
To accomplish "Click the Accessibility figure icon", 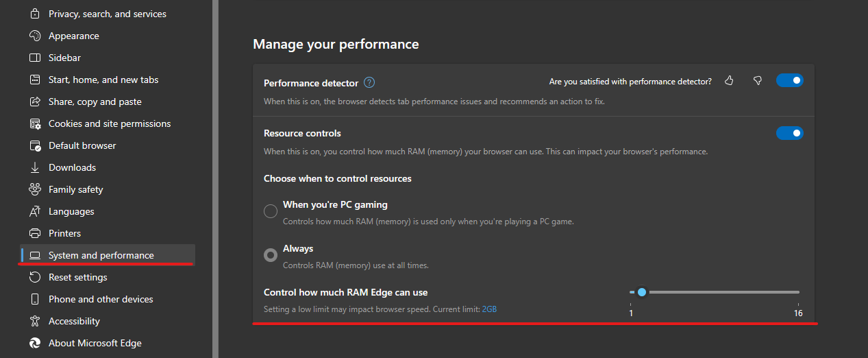I will click(x=36, y=321).
